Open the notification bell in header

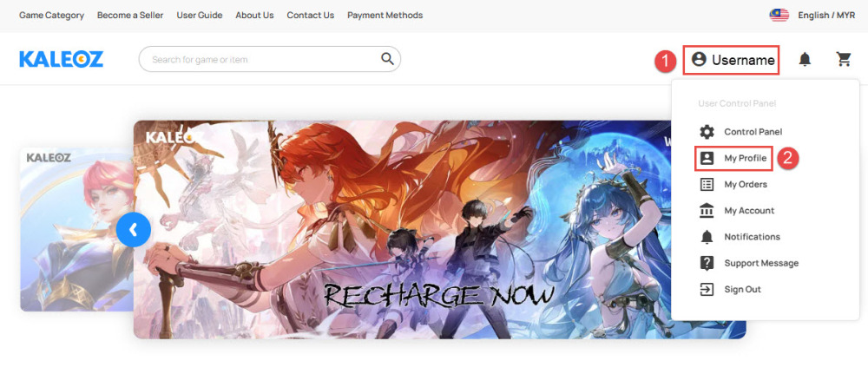click(x=805, y=59)
